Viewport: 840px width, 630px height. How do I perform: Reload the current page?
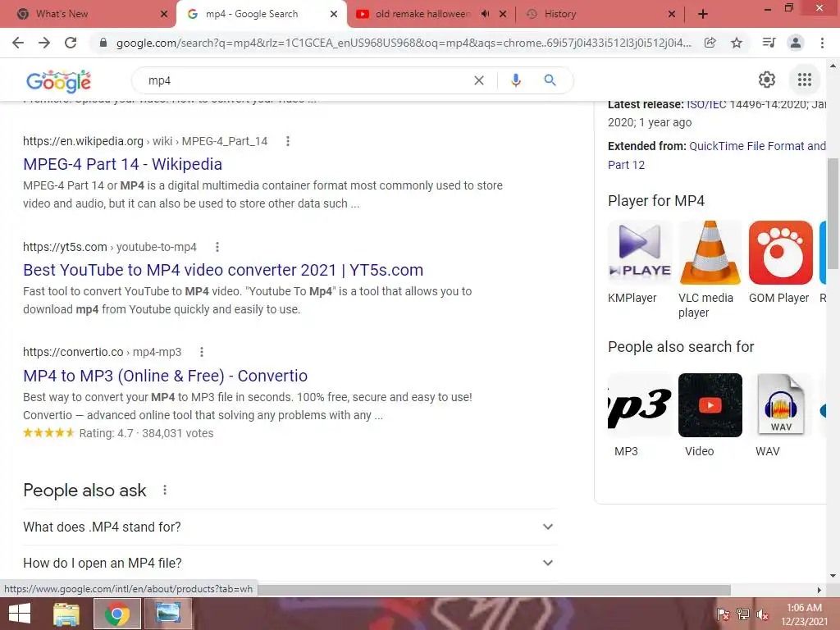(71, 43)
